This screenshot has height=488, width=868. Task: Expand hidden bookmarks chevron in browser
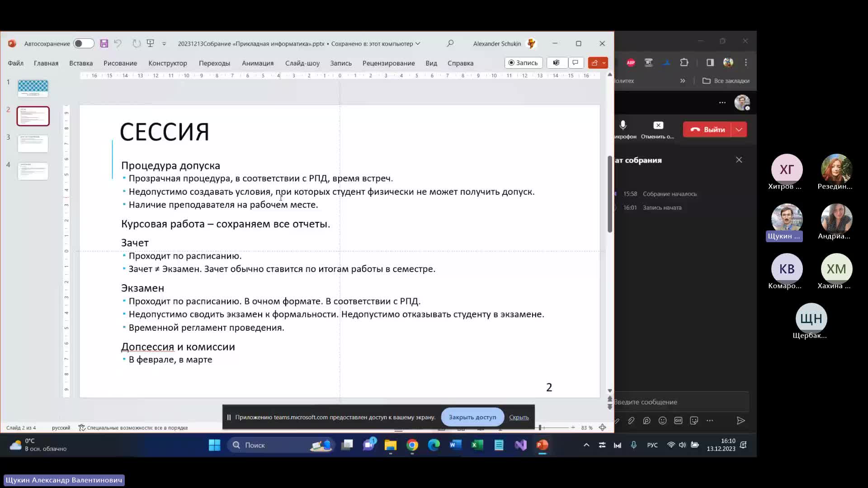coord(683,81)
